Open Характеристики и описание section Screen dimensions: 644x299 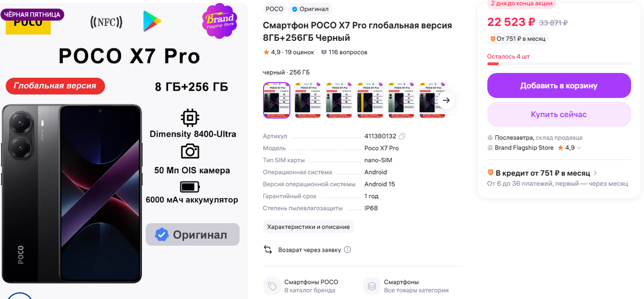tap(309, 227)
